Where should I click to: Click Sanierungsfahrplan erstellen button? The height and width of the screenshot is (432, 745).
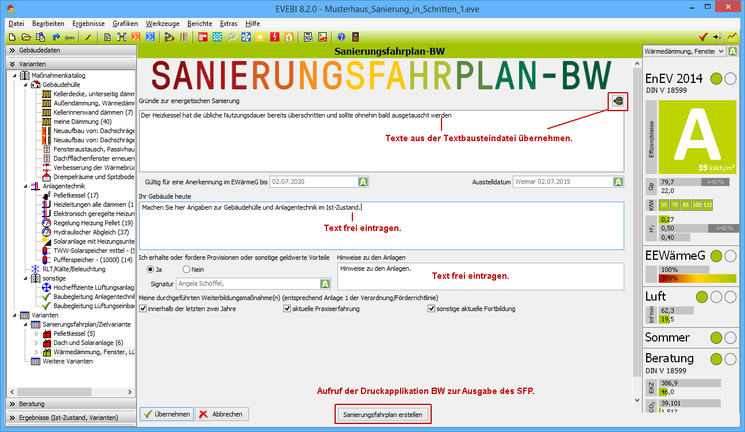(383, 414)
